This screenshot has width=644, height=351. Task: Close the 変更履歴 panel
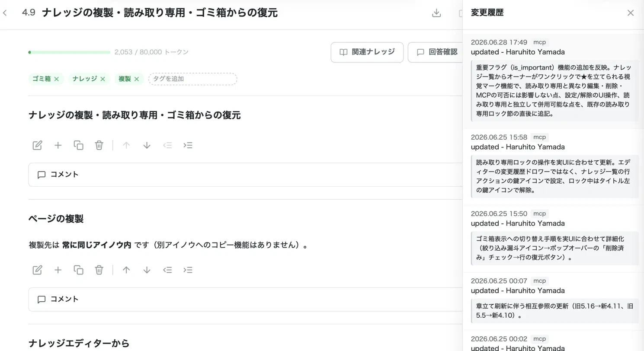click(631, 13)
